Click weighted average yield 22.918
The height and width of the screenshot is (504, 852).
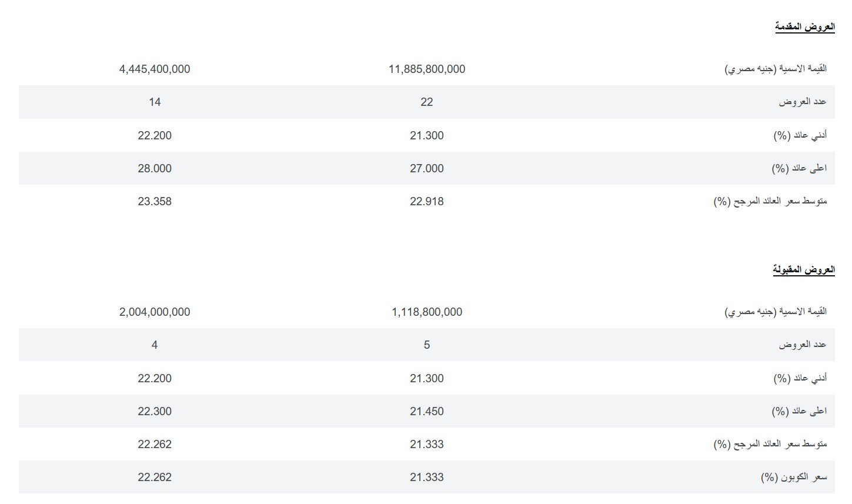pos(426,201)
